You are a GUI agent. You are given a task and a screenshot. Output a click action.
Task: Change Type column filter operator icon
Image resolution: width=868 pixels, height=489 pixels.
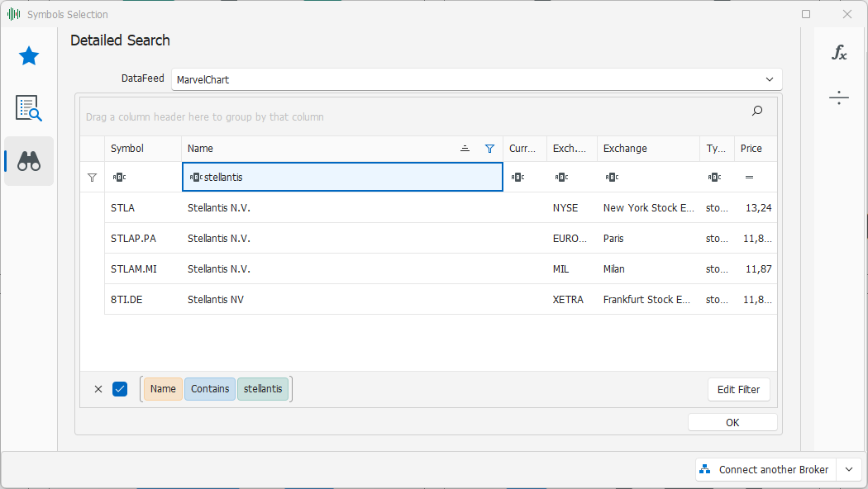715,178
